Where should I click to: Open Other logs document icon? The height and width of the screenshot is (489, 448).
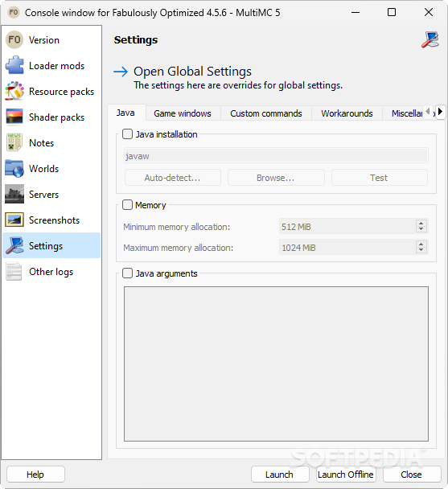(x=14, y=271)
